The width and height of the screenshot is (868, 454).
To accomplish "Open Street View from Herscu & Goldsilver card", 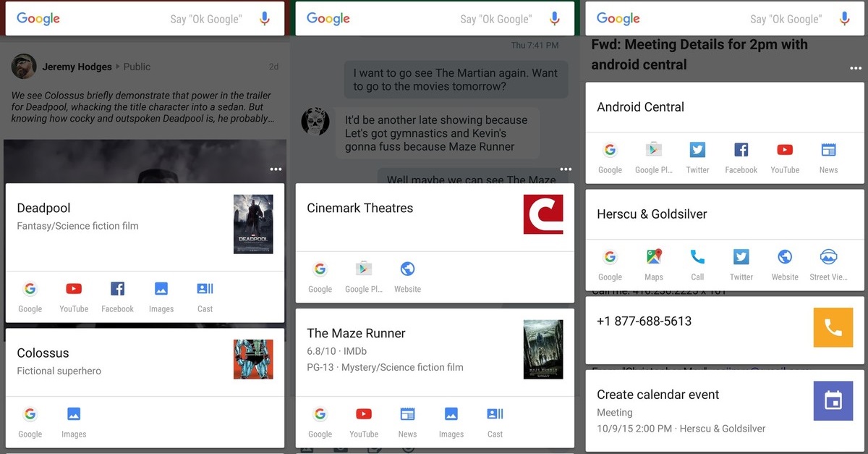I will [x=829, y=265].
